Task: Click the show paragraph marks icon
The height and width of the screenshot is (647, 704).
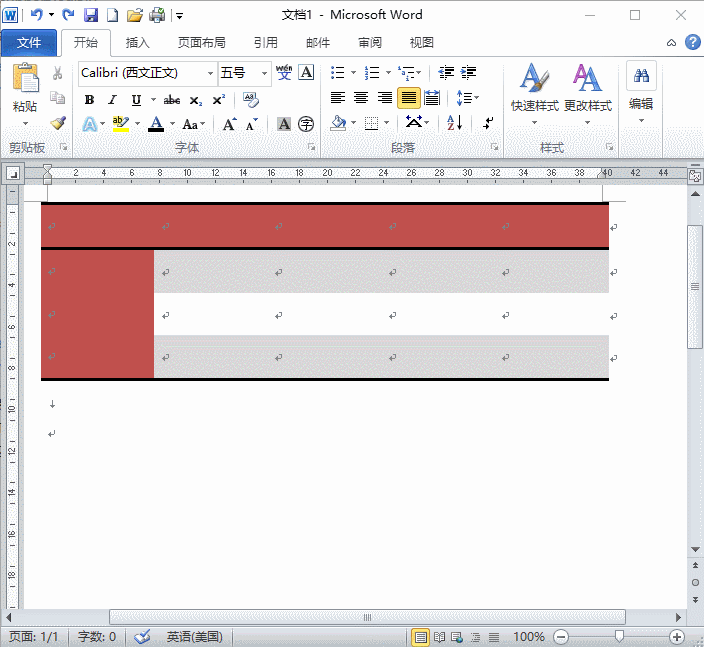Action: click(488, 124)
